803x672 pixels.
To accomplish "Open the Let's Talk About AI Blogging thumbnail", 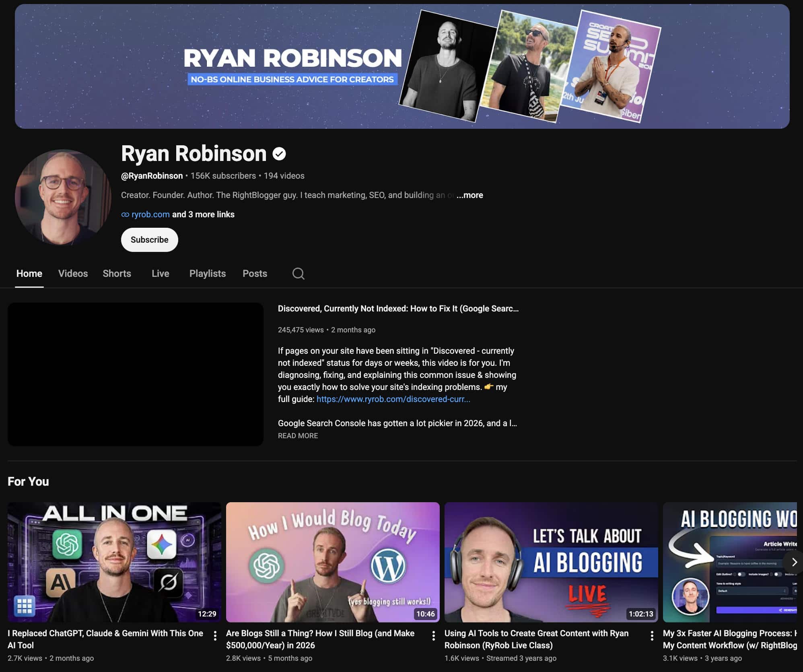I will point(551,562).
